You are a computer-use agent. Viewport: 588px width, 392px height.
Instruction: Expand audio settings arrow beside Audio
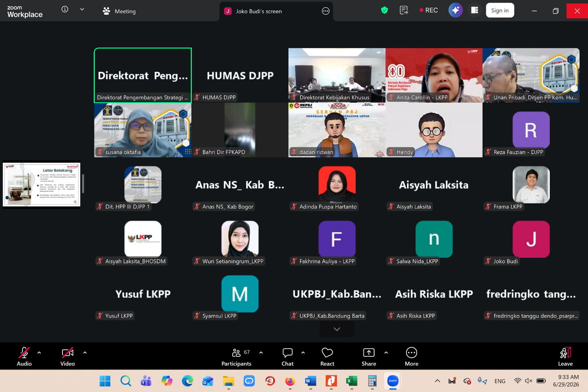point(39,353)
